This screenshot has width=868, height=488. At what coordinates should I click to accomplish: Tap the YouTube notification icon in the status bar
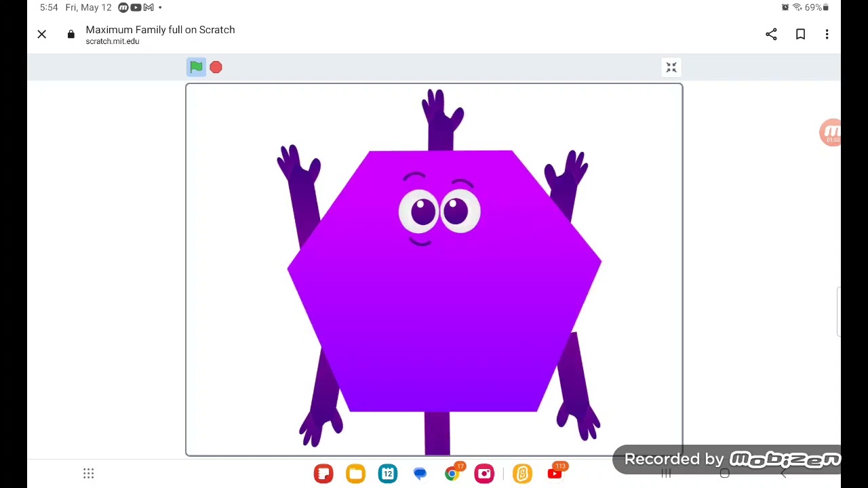point(136,7)
